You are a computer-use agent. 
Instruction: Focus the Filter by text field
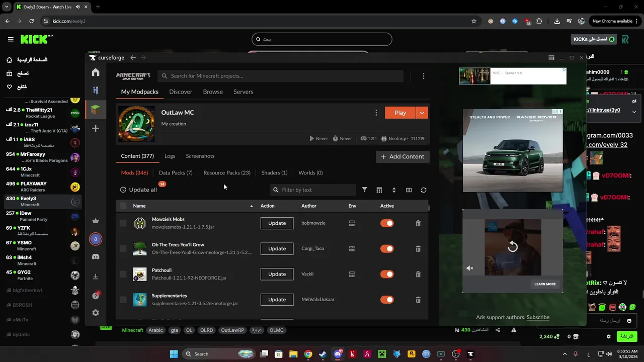(313, 190)
